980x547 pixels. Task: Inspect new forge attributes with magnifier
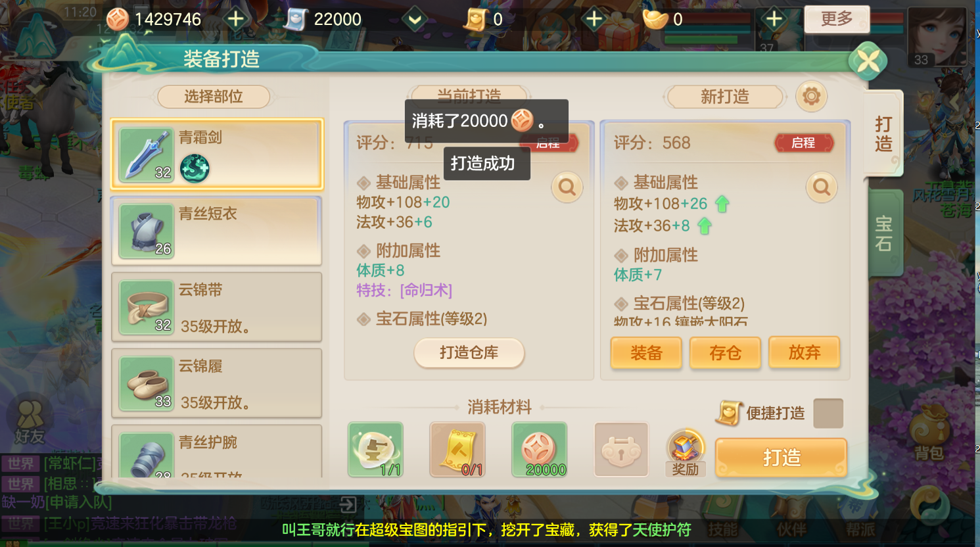821,188
